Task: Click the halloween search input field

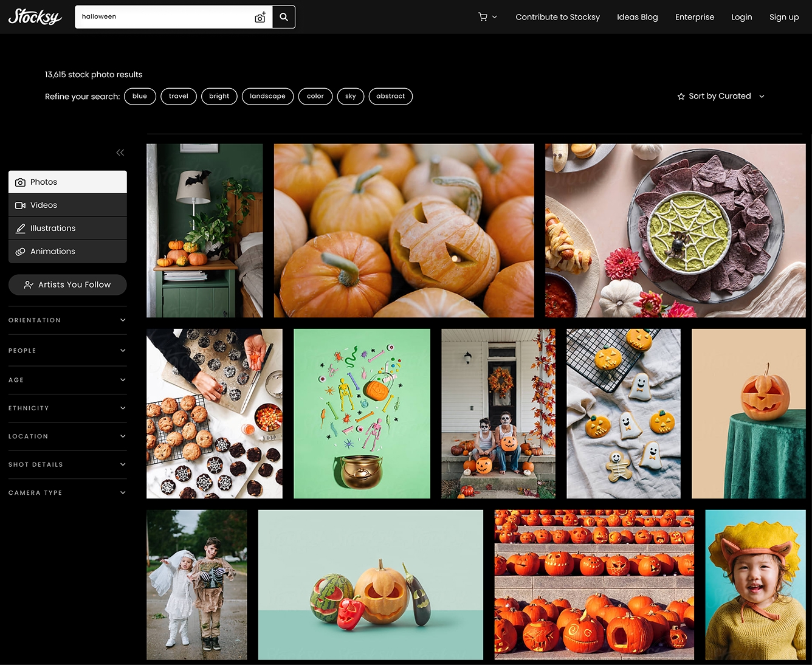Action: pyautogui.click(x=164, y=17)
